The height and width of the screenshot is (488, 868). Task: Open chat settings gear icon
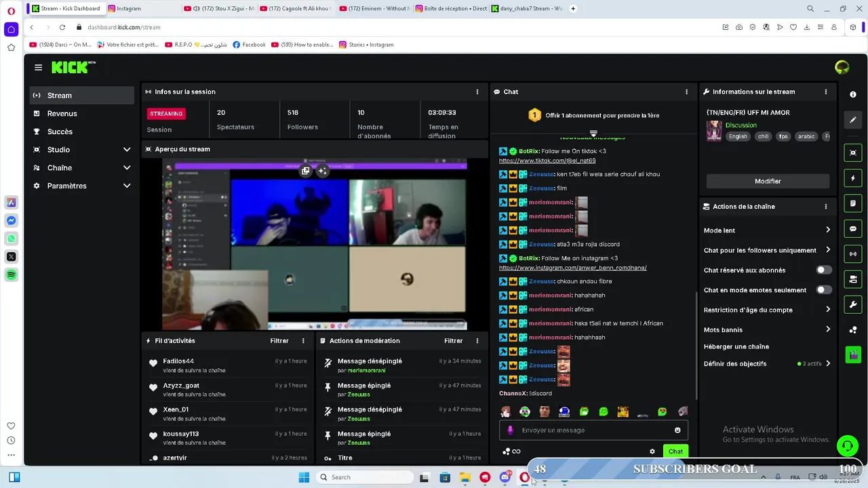(652, 451)
